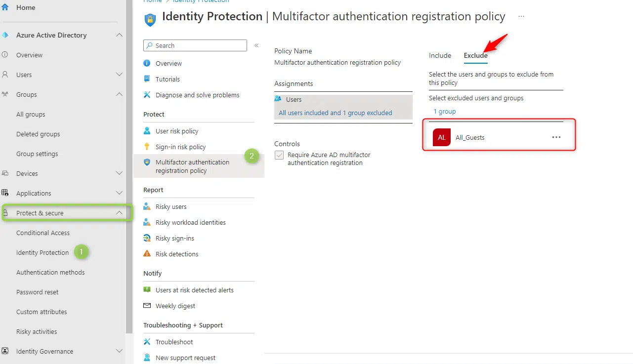Collapse the Identity Protection menu with double chevron
The height and width of the screenshot is (364, 633).
click(256, 45)
